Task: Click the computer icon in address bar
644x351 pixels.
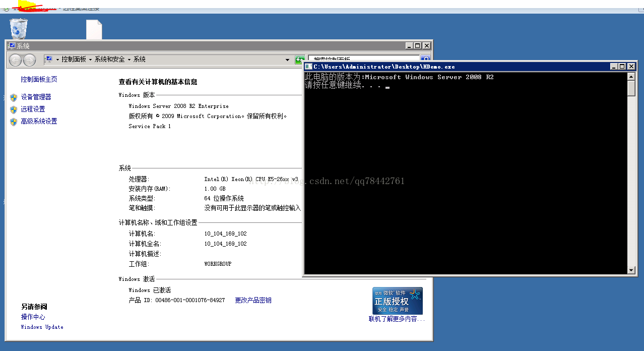Action: point(49,60)
